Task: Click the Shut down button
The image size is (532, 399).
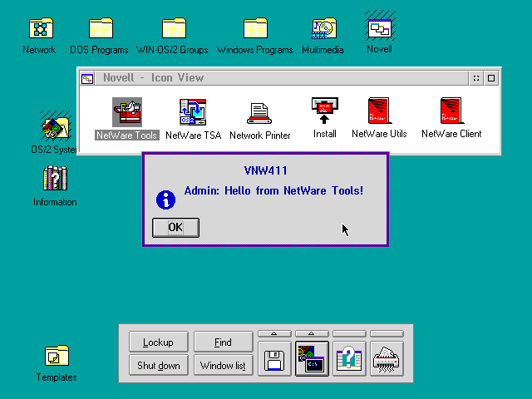Action: pos(159,365)
